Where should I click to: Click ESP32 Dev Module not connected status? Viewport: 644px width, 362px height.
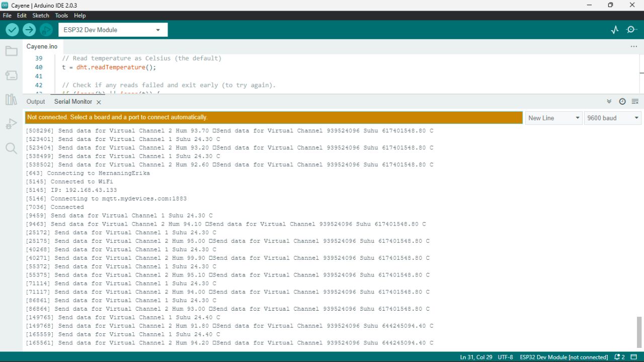click(563, 357)
